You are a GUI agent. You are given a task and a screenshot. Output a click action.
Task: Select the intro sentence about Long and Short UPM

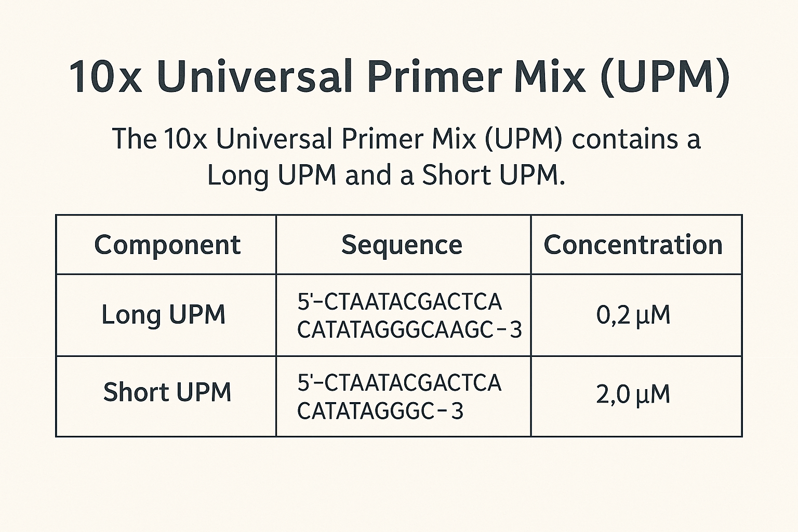click(x=405, y=157)
